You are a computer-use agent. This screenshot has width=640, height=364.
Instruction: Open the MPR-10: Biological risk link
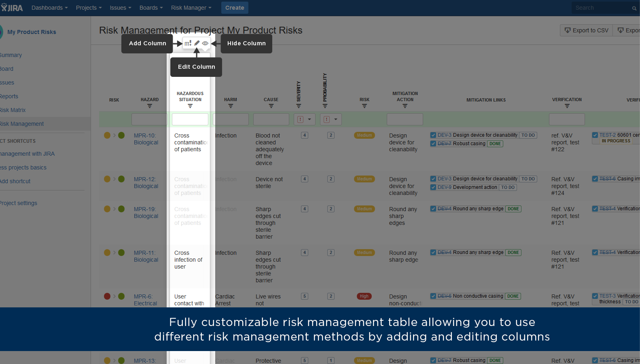coord(146,139)
